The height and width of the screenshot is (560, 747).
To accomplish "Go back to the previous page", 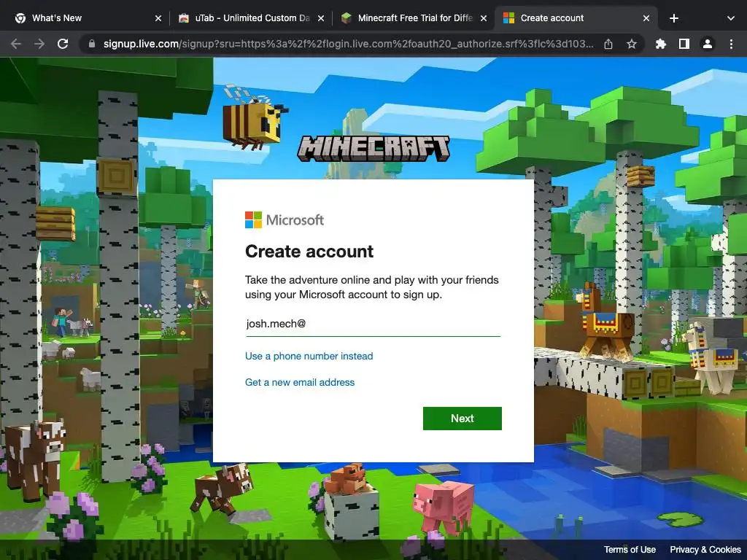I will 16,44.
